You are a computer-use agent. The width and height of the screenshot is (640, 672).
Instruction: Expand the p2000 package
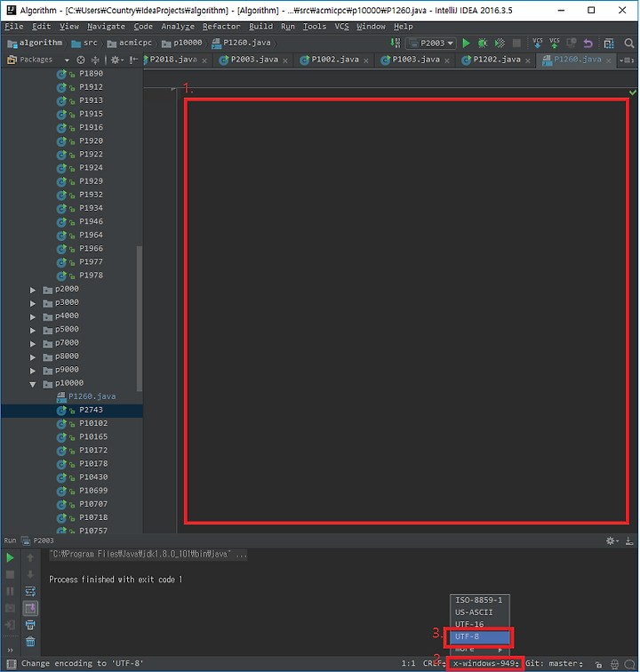tap(33, 290)
